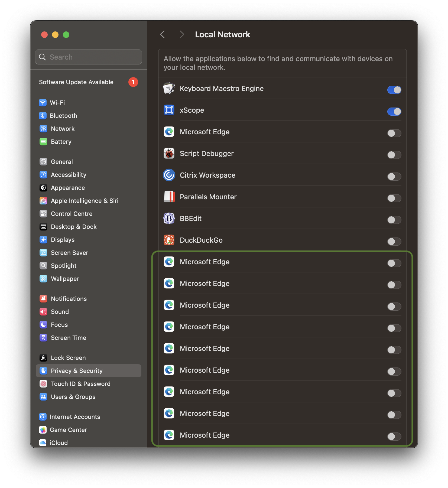
Task: Click the BBEdit app icon
Action: point(169,219)
